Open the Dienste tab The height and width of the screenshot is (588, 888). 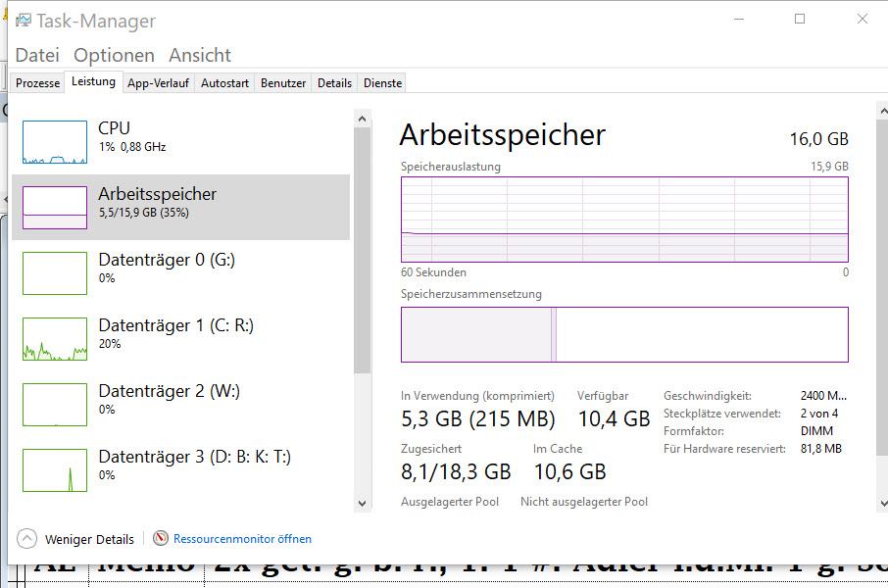coord(382,83)
